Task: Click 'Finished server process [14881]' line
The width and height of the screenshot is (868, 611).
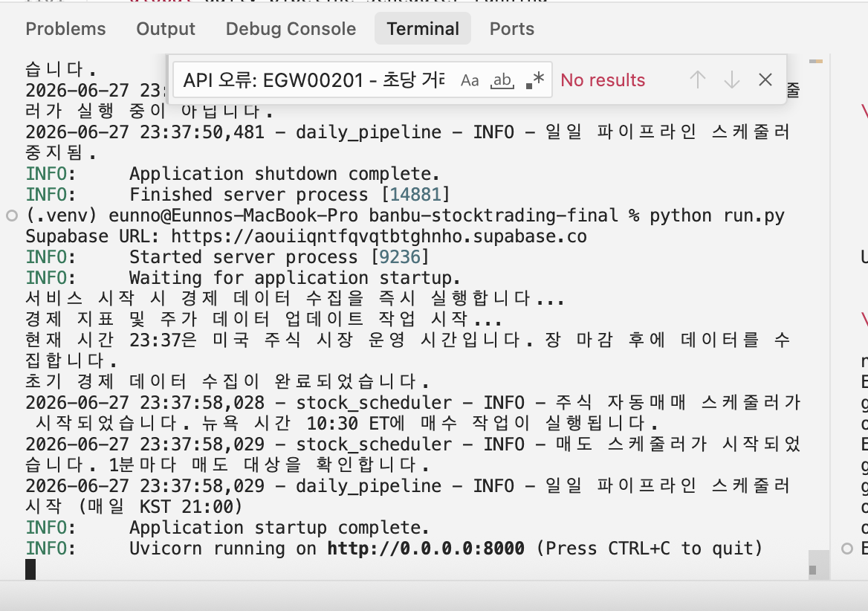Action: (x=238, y=195)
